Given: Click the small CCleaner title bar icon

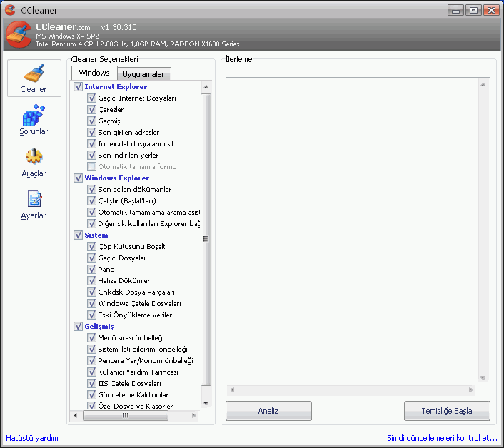Looking at the screenshot, I should point(10,10).
